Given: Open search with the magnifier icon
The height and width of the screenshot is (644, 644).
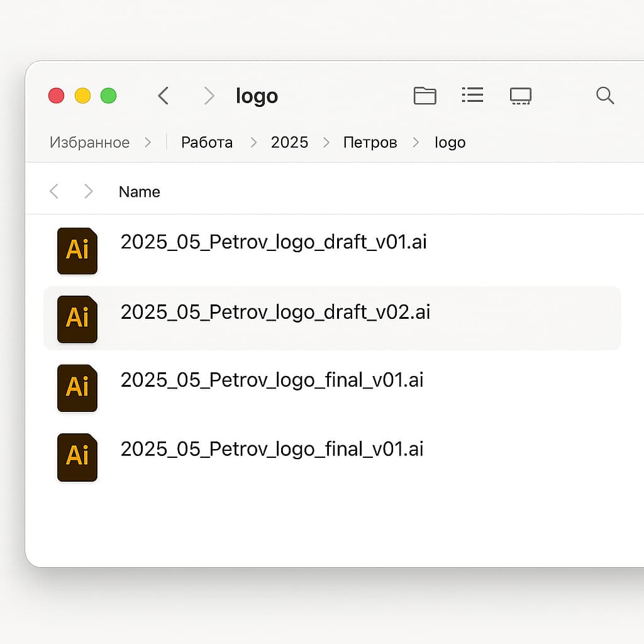Looking at the screenshot, I should coord(605,96).
